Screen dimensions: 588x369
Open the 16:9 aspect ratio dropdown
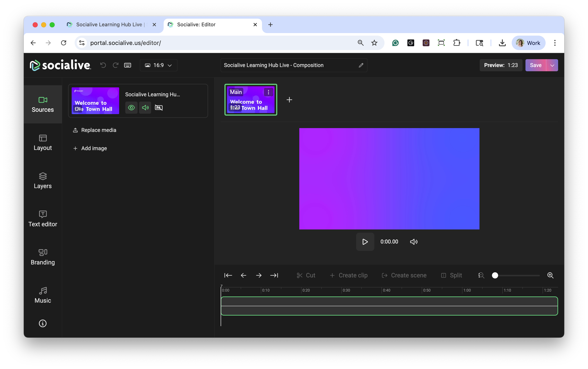click(159, 65)
